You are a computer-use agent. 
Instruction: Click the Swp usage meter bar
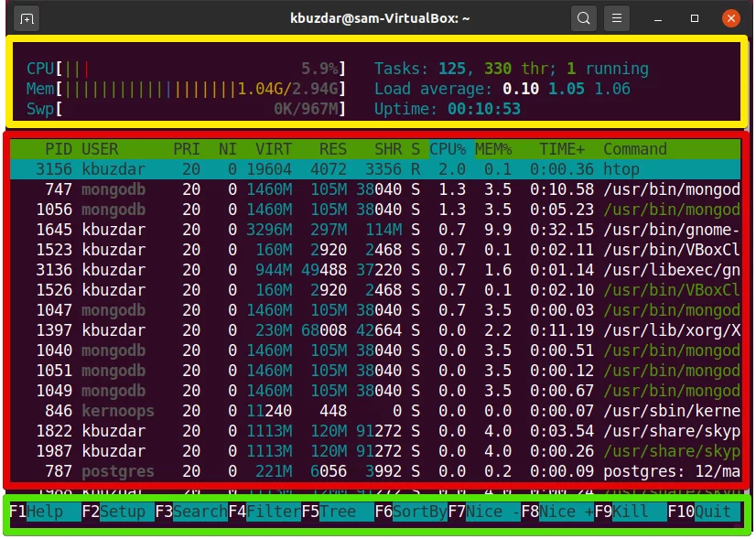coord(186,109)
